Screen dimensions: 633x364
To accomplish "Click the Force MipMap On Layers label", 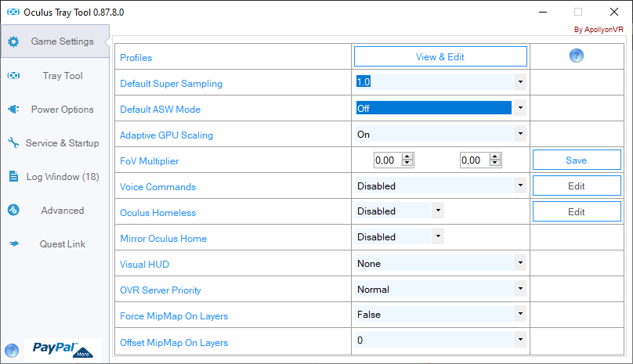I will 174,316.
